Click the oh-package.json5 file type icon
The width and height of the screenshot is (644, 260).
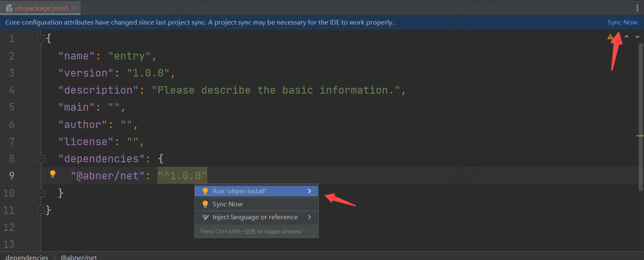9,8
